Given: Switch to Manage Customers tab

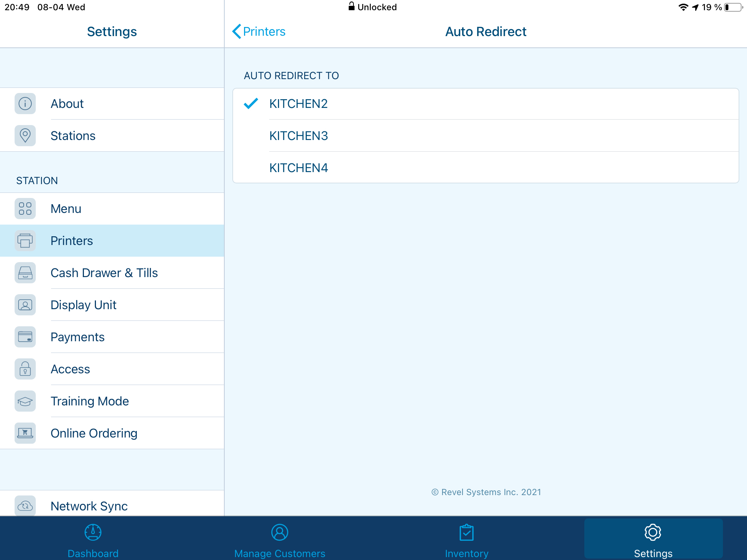Looking at the screenshot, I should [280, 540].
